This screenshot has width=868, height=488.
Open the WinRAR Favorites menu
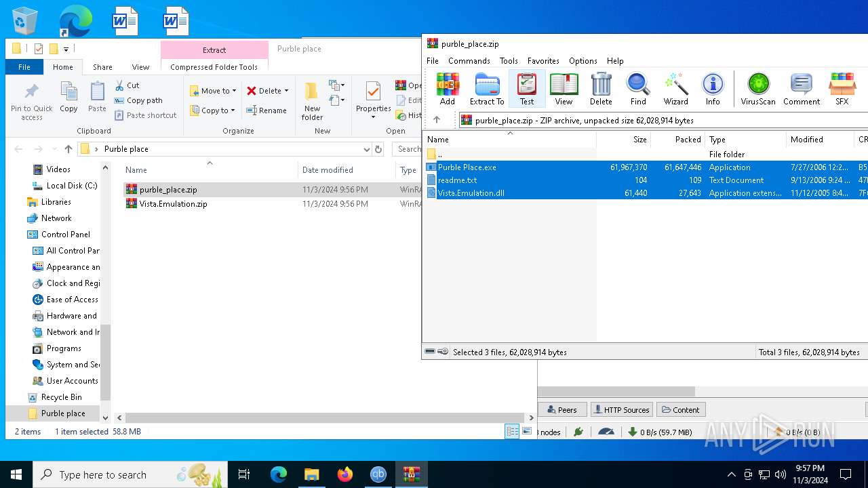pyautogui.click(x=543, y=61)
